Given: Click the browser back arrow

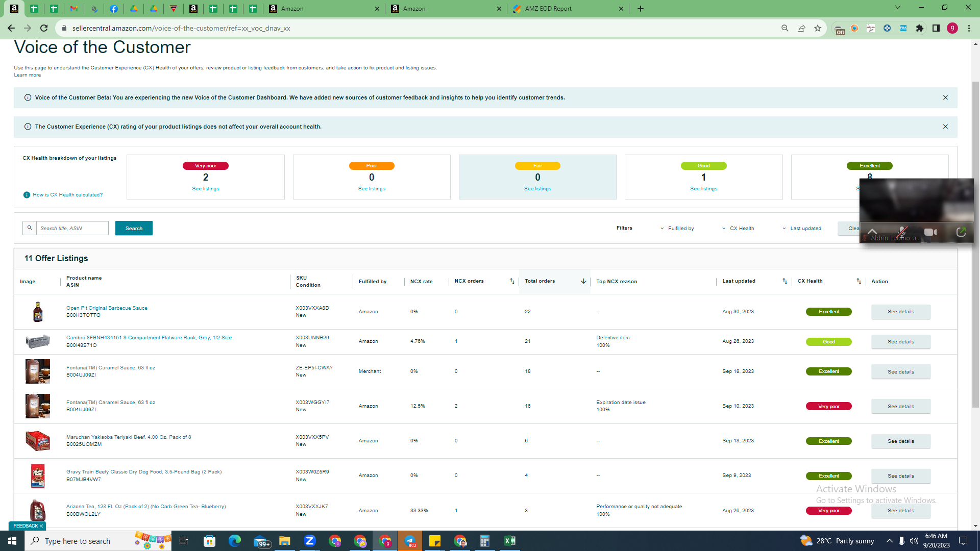Looking at the screenshot, I should pyautogui.click(x=11, y=28).
